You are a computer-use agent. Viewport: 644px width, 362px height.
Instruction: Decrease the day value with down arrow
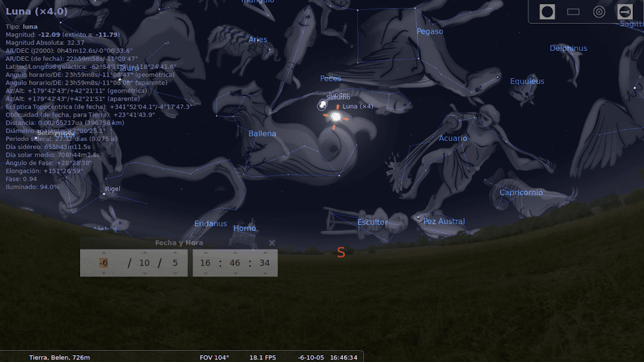tap(175, 273)
